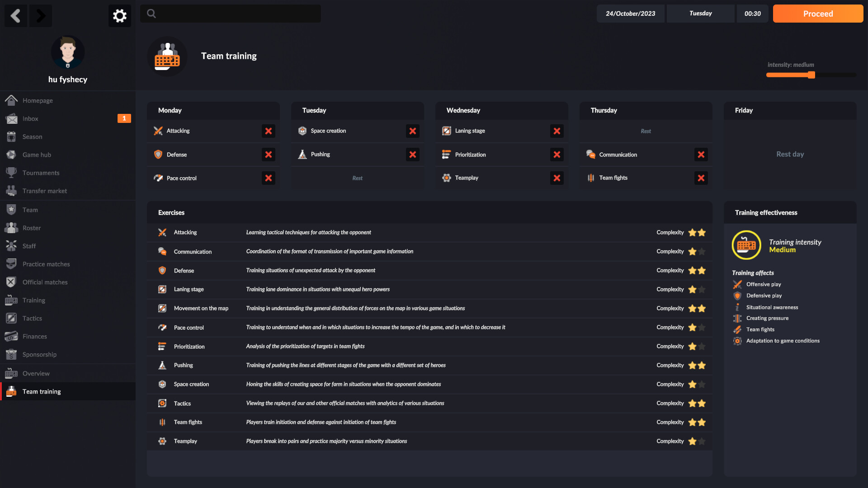868x488 pixels.
Task: Open the Inbox from the sidebar
Action: coord(30,118)
